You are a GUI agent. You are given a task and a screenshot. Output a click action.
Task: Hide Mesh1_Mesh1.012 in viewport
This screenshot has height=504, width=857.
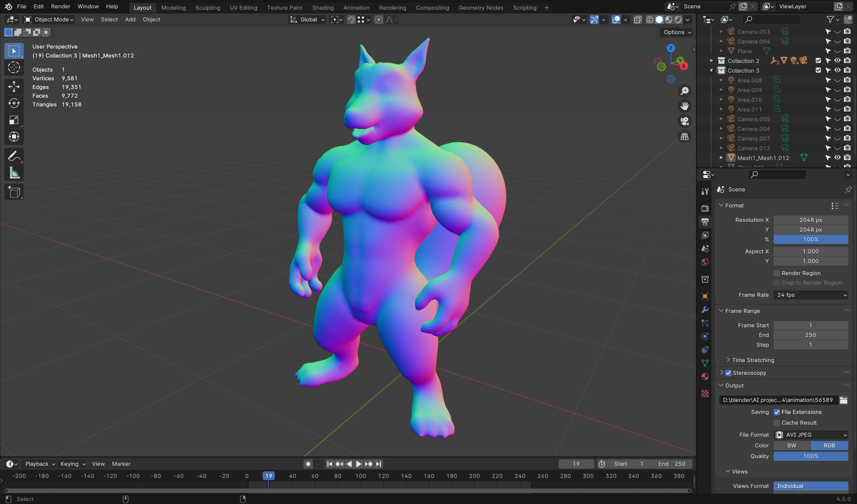838,158
